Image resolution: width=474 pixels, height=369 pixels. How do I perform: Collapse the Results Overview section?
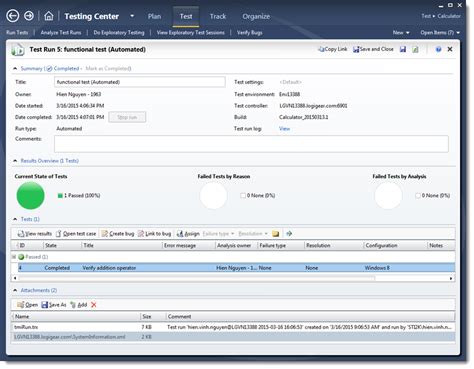[x=15, y=161]
